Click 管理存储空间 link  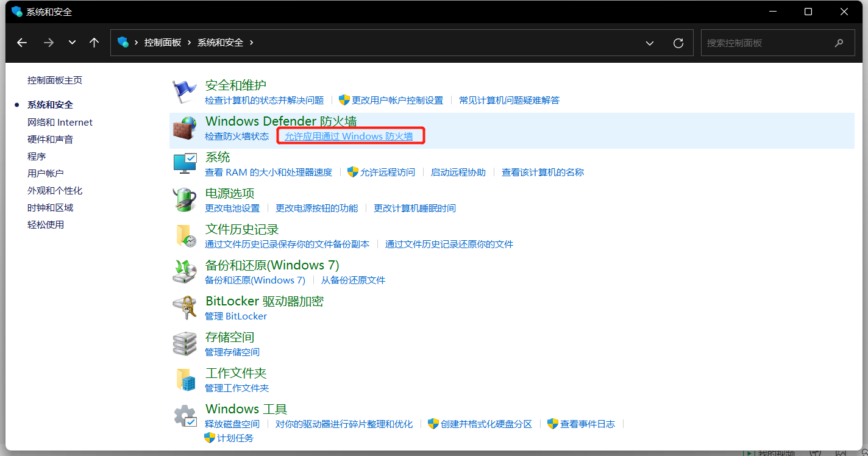point(232,352)
